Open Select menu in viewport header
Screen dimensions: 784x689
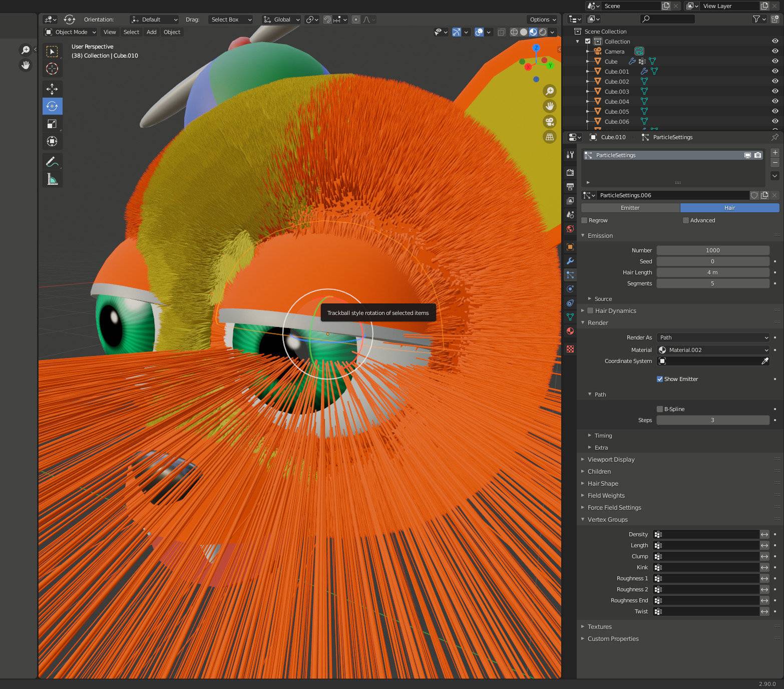(131, 32)
